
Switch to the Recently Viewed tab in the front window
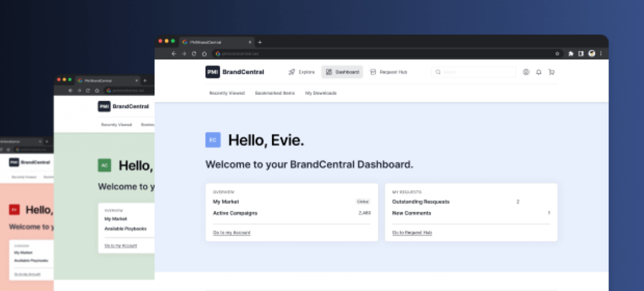click(x=227, y=93)
